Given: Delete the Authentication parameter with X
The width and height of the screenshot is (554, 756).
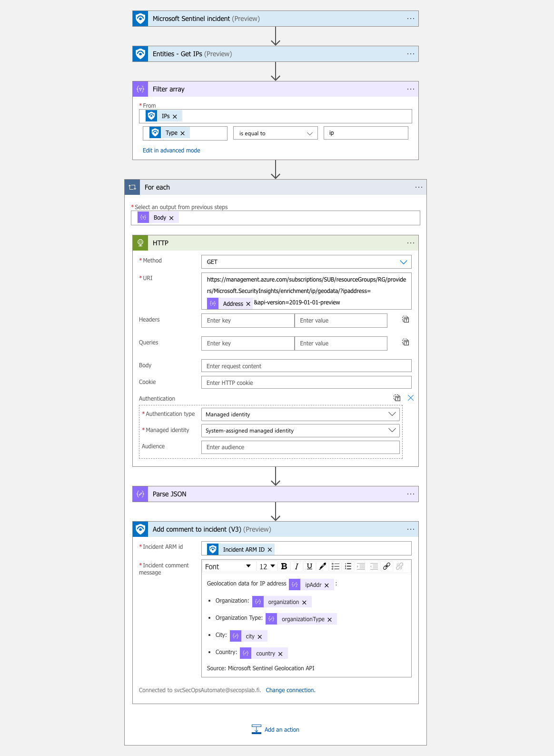Looking at the screenshot, I should click(x=411, y=398).
